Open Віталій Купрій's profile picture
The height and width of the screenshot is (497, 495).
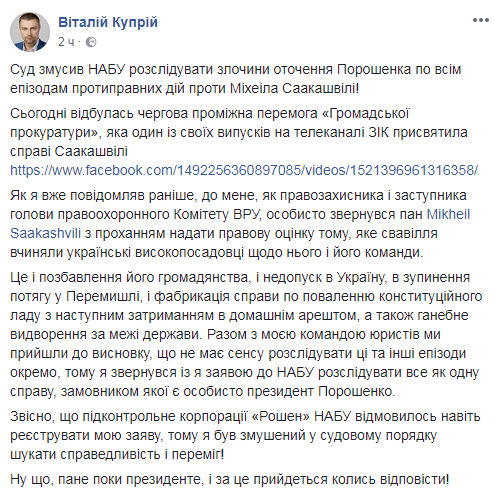click(x=30, y=32)
